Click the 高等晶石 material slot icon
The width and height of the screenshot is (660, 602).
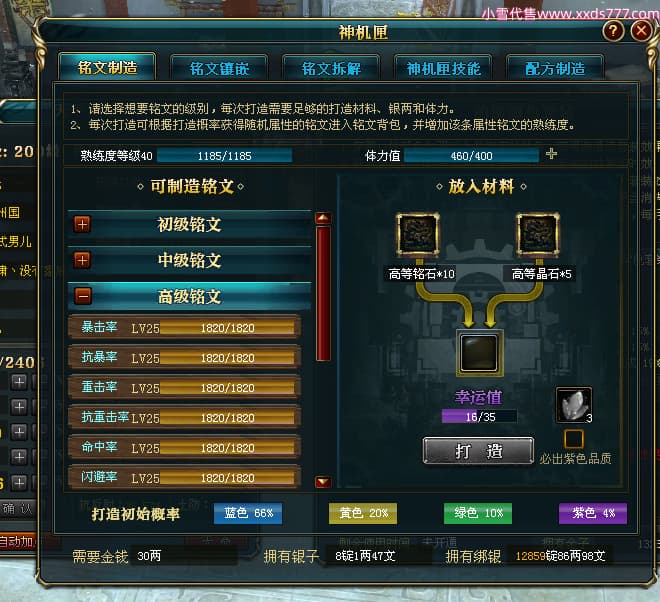[x=538, y=234]
